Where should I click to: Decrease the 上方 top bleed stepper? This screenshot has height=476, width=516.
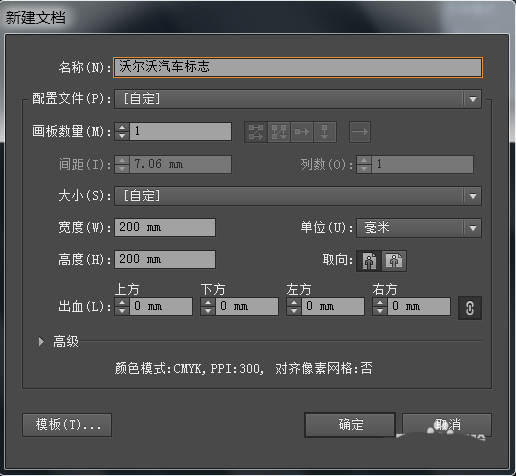coord(122,311)
